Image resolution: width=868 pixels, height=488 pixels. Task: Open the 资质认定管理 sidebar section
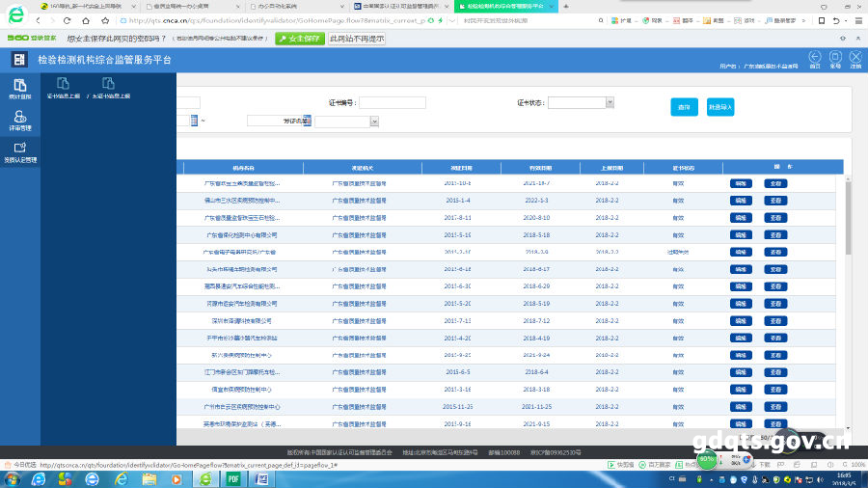[20, 152]
